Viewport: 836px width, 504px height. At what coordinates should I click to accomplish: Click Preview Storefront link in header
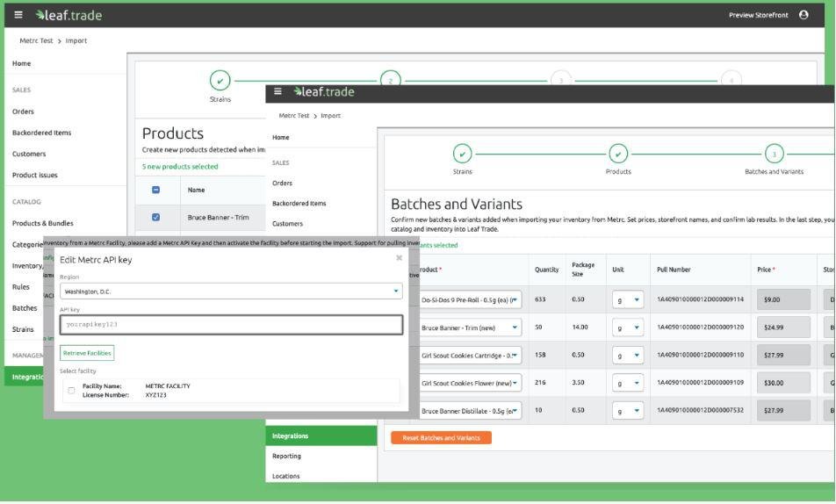pos(758,15)
